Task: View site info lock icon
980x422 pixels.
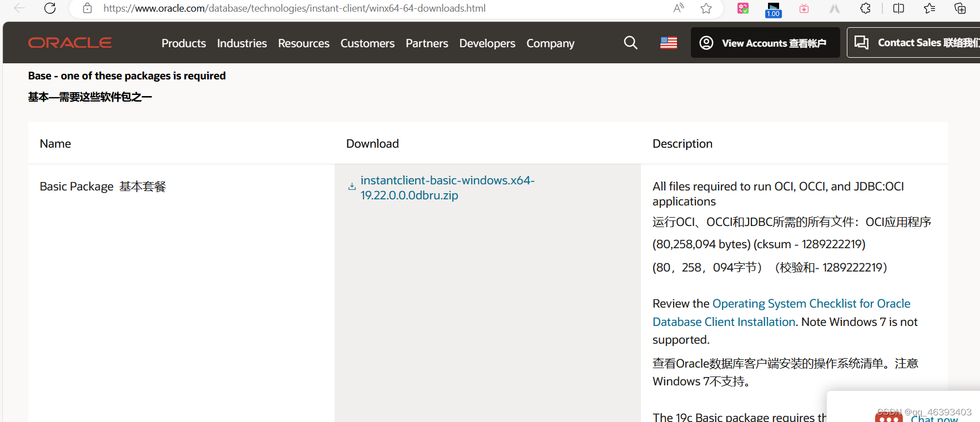Action: click(87, 8)
